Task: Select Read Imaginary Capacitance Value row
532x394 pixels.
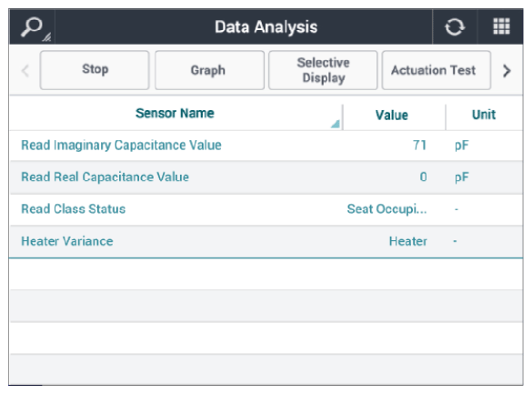Action: coord(266,146)
